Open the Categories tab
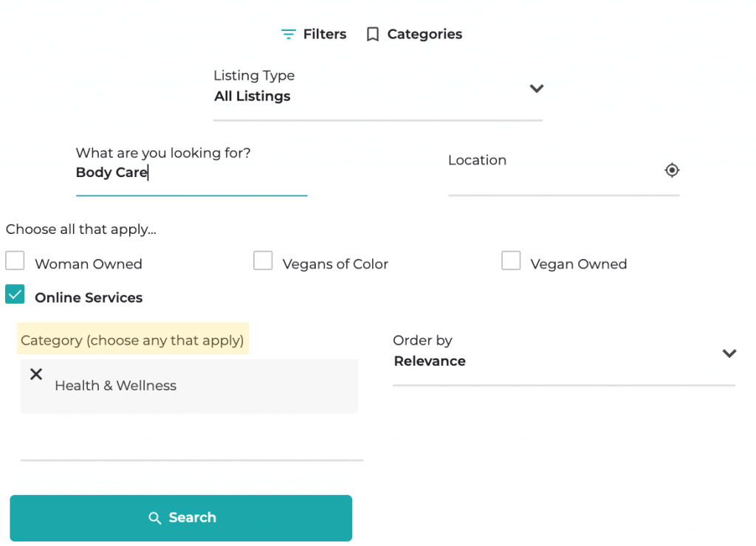The width and height of the screenshot is (756, 546). (425, 35)
